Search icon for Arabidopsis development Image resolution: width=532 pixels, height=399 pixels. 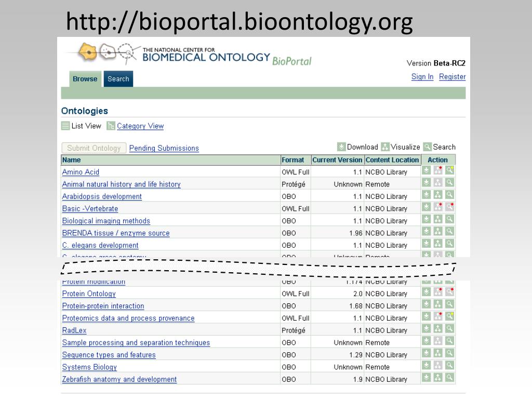pos(449,195)
